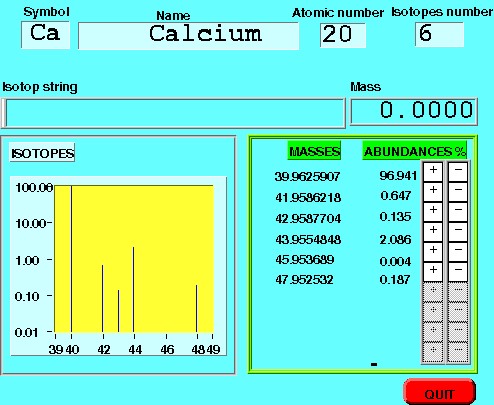Click plus button for mass 45.953689

(x=433, y=251)
